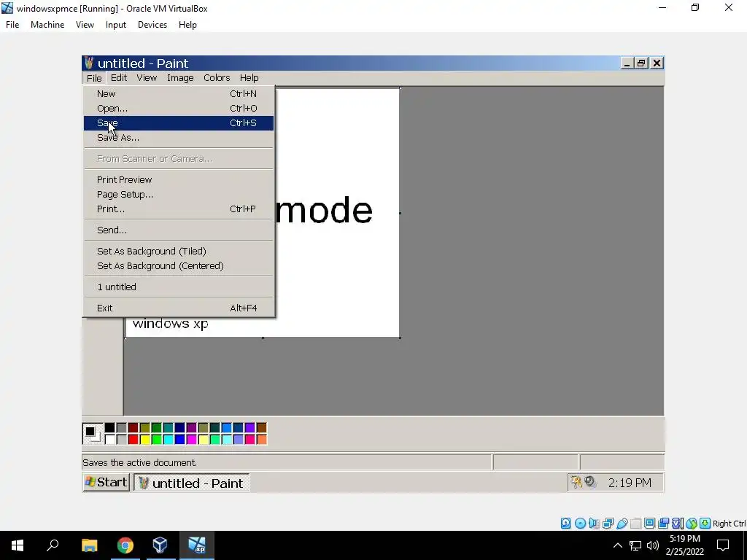Choose Exit from the File menu
This screenshot has width=747, height=560.
click(179, 308)
